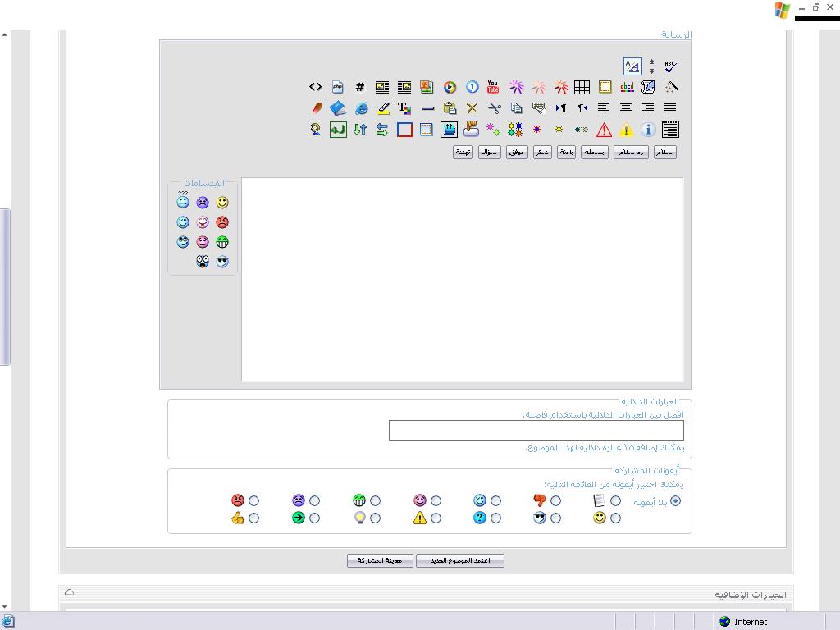
Task: Click the scissors cut icon
Action: (x=494, y=108)
